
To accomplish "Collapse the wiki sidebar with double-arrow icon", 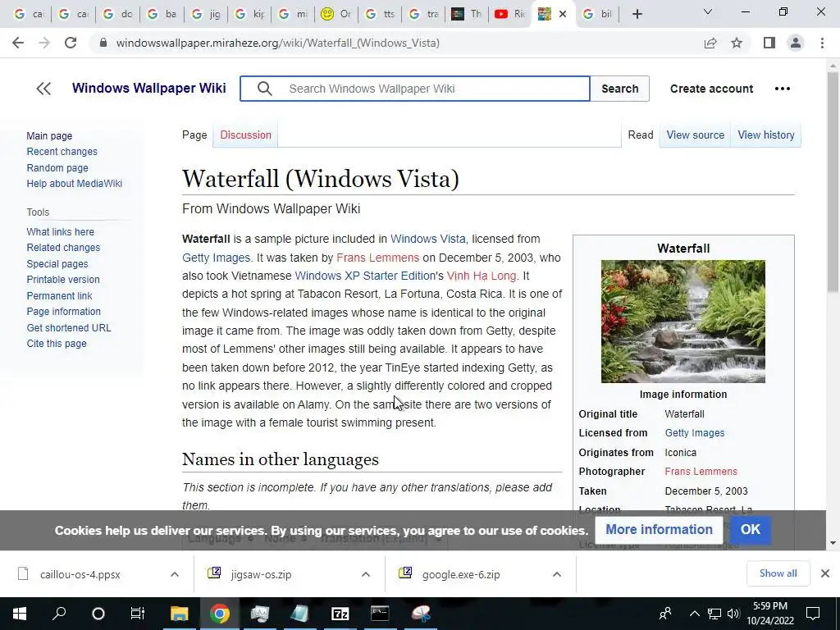I will tap(43, 89).
